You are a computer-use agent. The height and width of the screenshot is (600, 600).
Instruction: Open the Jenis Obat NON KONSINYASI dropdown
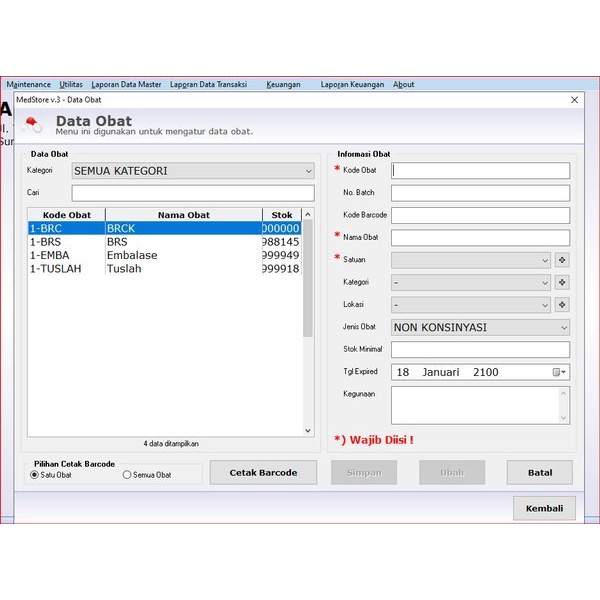480,327
